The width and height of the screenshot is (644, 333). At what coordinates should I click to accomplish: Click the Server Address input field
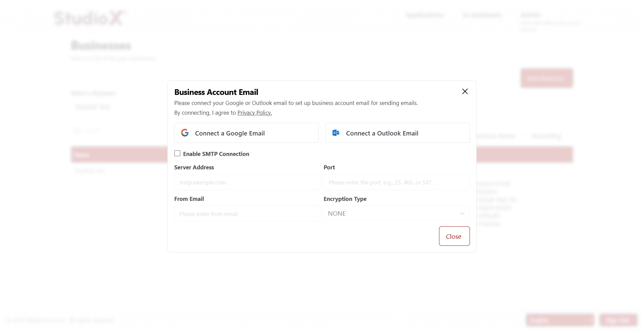247,182
